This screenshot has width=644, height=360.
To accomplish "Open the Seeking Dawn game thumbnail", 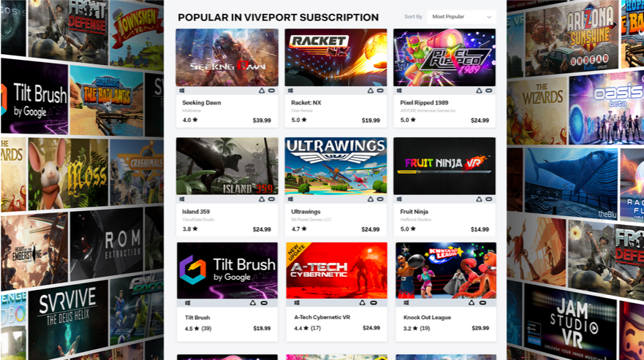I will pos(227,58).
